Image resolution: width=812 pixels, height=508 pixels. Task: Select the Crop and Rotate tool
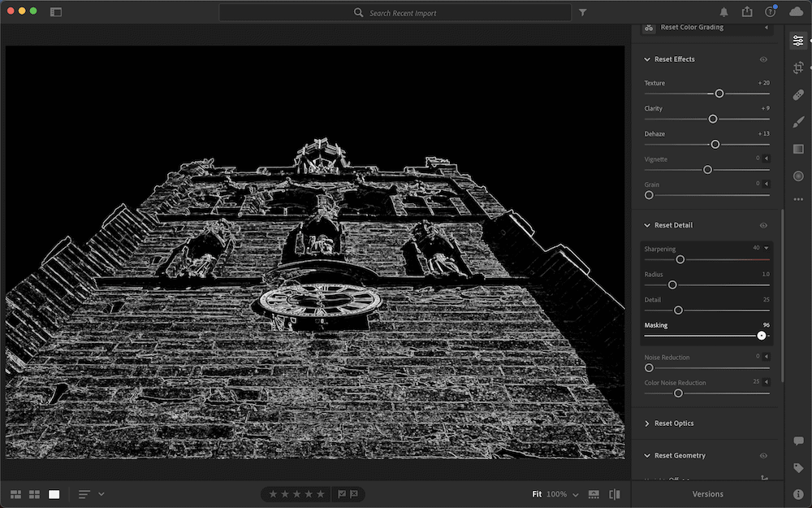[x=798, y=68]
